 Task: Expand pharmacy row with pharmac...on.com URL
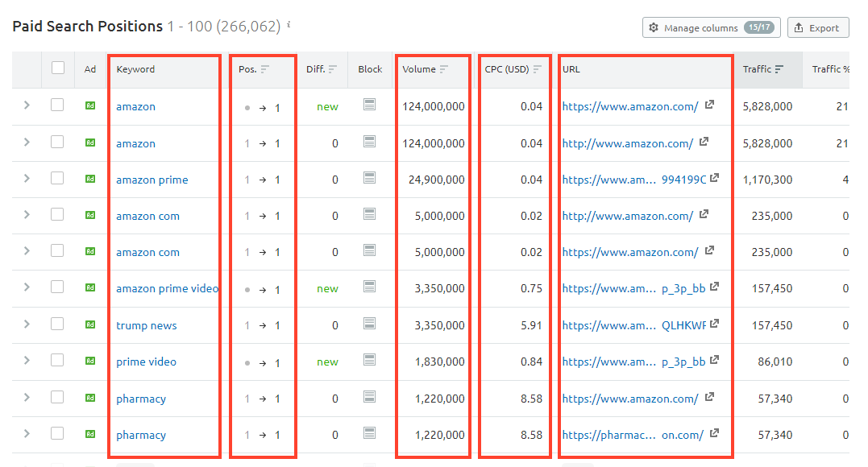pyautogui.click(x=27, y=434)
